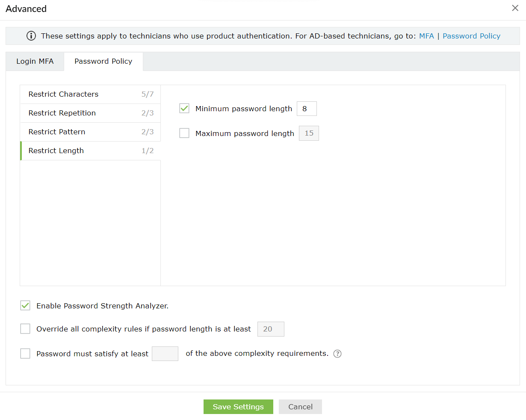Screen dimensions: 526x420
Task: Enable Maximum password length checkbox
Action: tap(184, 133)
